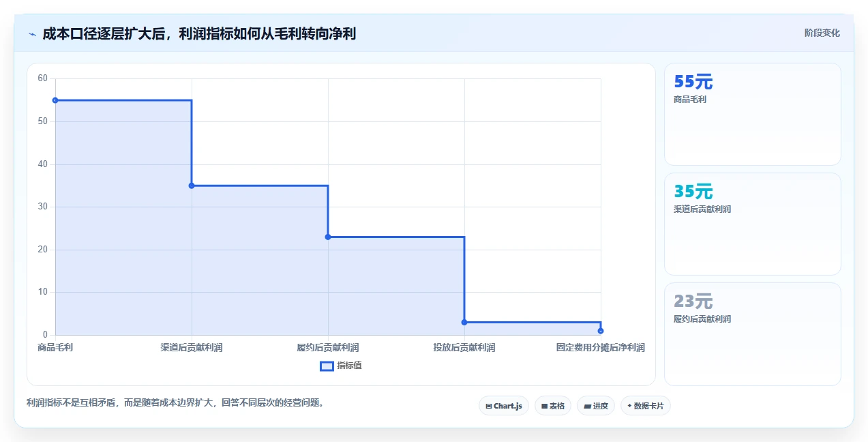Select the 进度 tag
Image resolution: width=868 pixels, height=442 pixels.
point(596,406)
